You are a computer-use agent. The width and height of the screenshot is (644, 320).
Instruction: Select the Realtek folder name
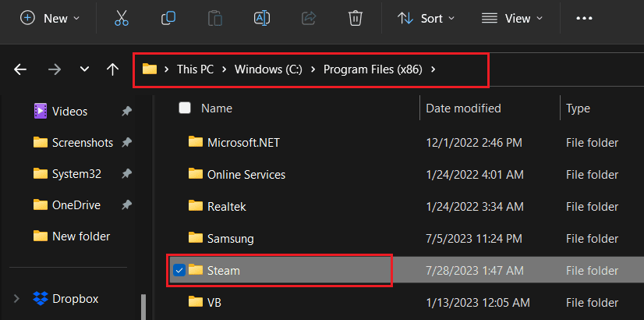[227, 207]
